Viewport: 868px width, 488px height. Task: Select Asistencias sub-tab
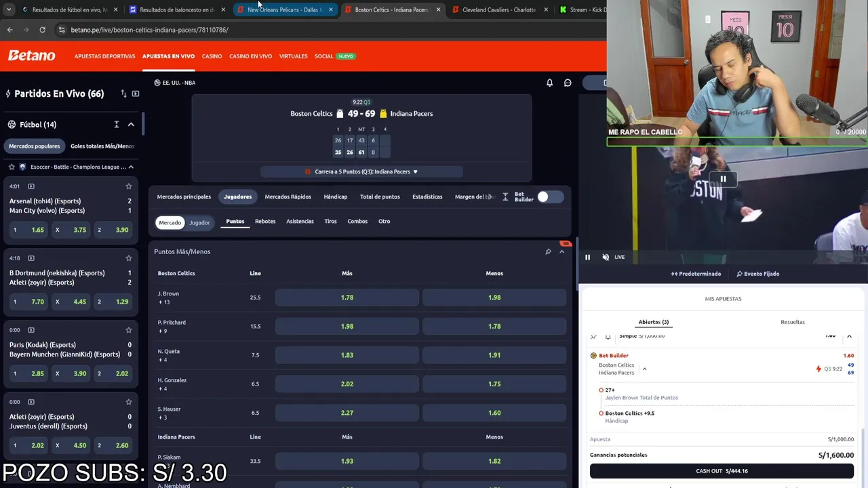pyautogui.click(x=300, y=221)
